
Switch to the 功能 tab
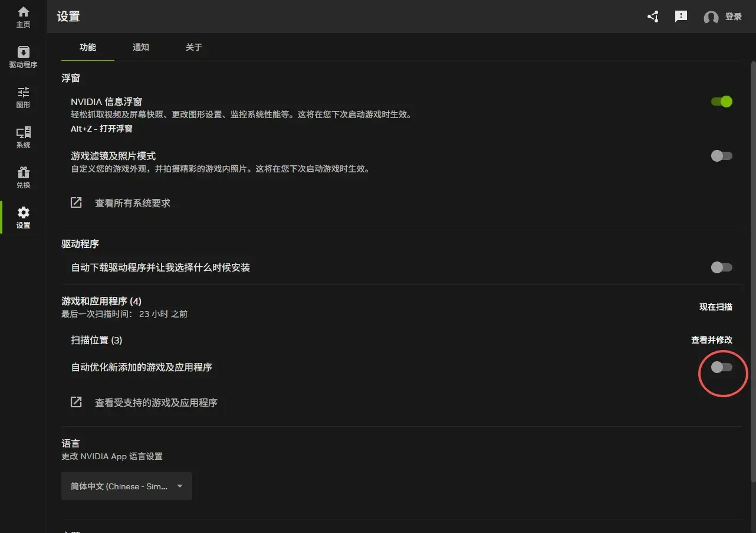(x=88, y=47)
